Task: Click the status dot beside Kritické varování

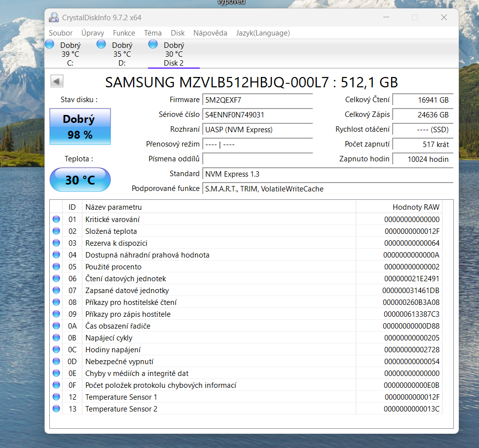Action: pyautogui.click(x=56, y=219)
